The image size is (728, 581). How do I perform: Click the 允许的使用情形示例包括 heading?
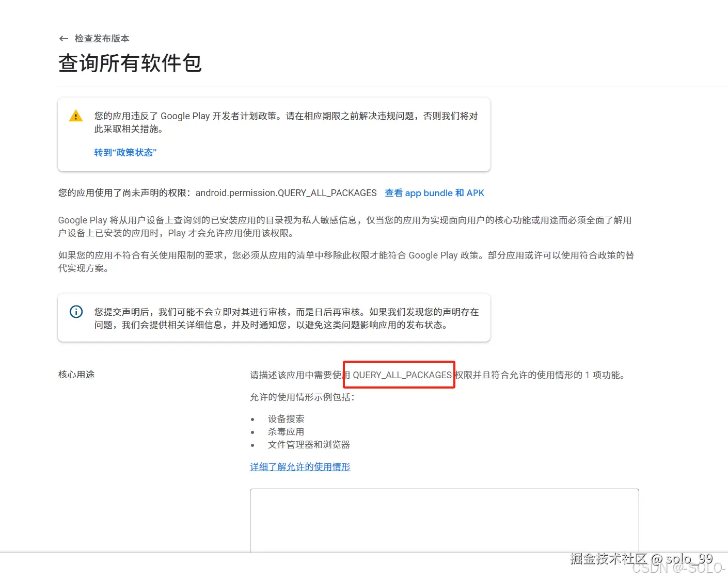(x=301, y=397)
